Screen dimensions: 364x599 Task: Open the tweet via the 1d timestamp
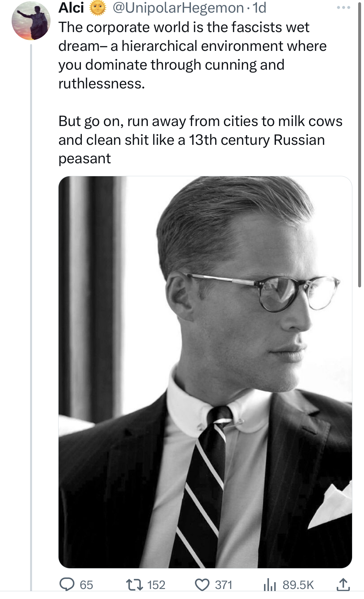pyautogui.click(x=259, y=8)
